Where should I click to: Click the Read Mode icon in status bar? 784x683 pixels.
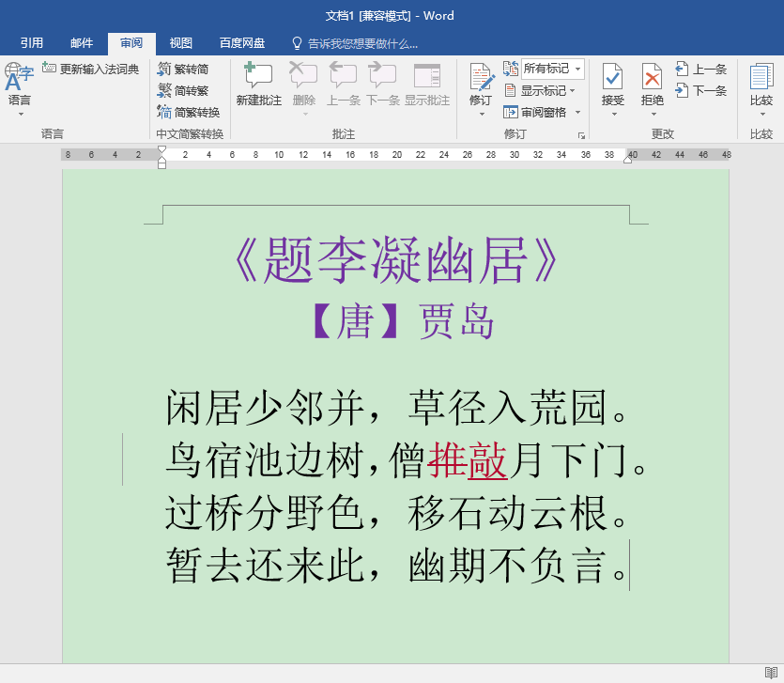[x=771, y=673]
